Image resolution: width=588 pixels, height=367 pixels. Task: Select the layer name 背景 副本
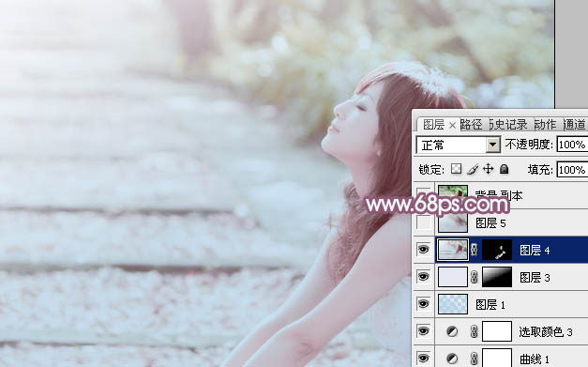point(499,195)
